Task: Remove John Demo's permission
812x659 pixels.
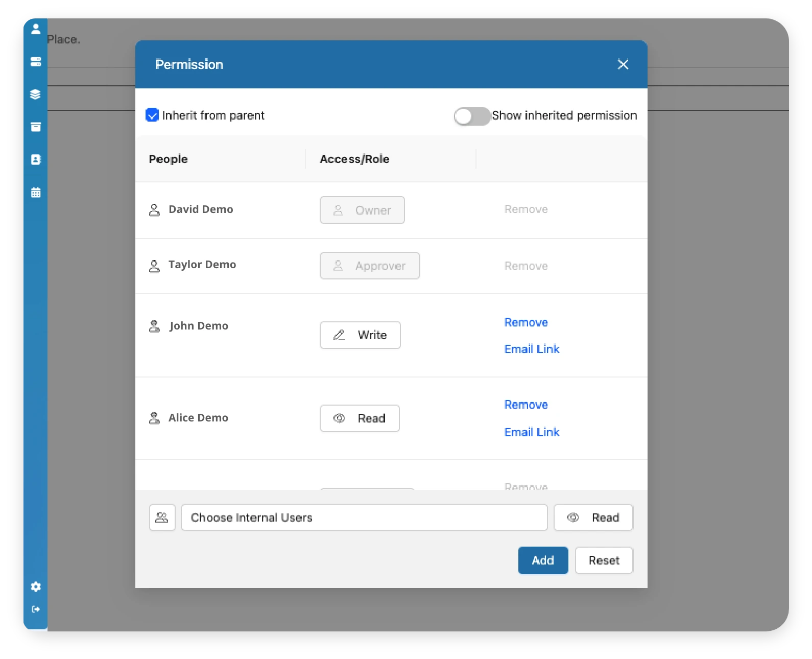Action: coord(526,322)
